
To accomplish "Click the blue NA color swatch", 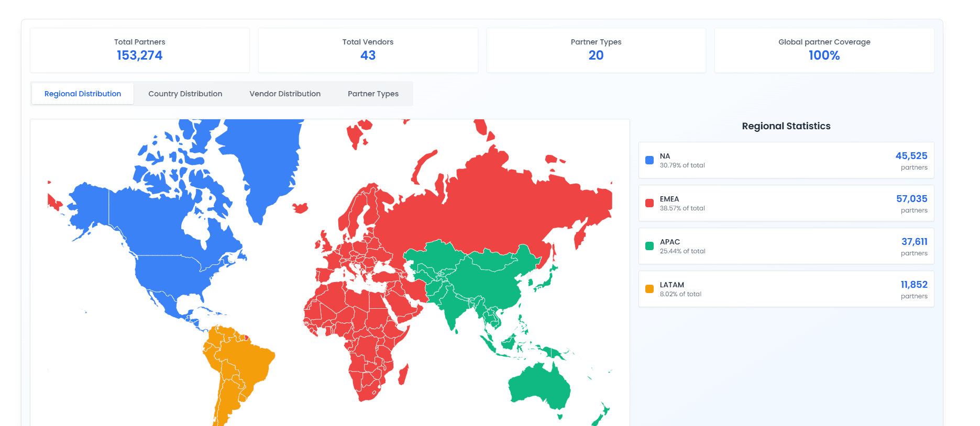I will (649, 160).
